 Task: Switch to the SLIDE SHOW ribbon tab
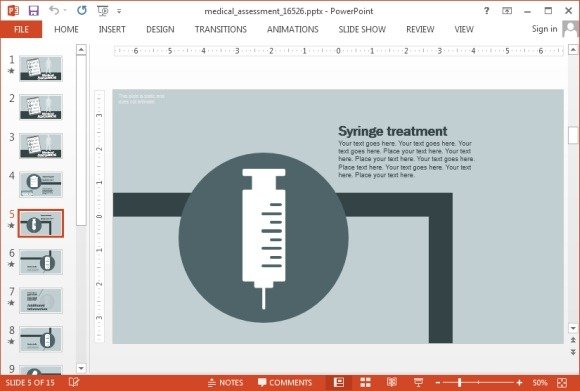click(x=362, y=29)
